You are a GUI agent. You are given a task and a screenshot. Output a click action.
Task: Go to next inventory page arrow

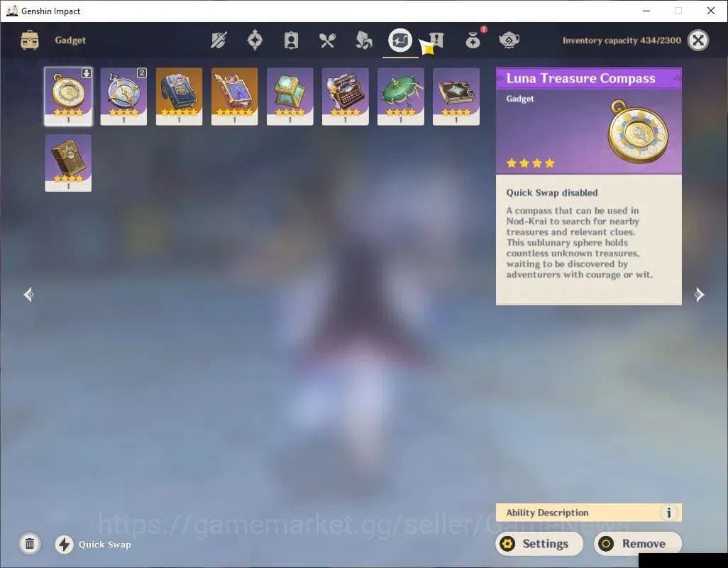tap(699, 295)
